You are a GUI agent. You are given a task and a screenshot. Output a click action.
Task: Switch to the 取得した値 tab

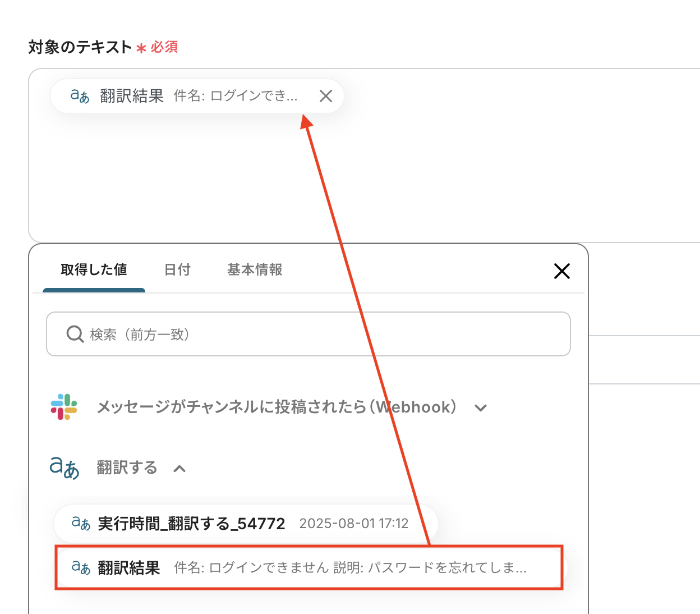94,270
